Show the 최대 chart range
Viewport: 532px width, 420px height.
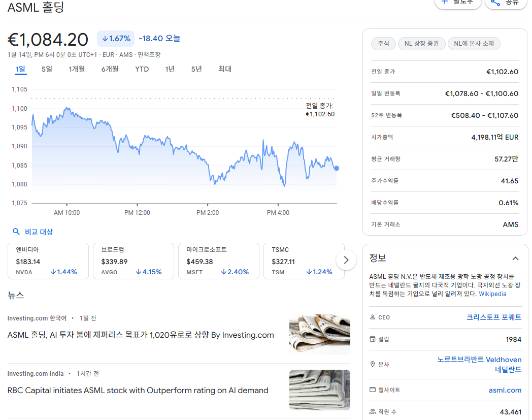click(x=224, y=69)
